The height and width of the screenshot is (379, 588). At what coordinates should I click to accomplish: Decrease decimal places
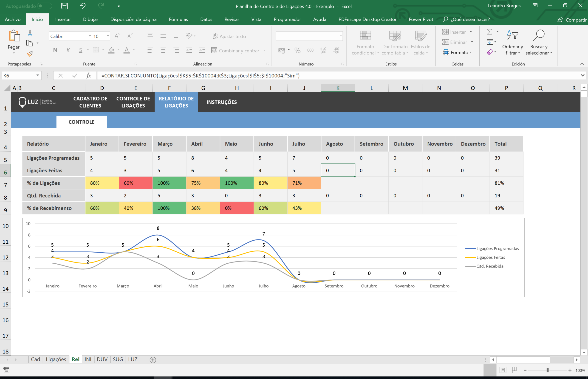pos(336,50)
